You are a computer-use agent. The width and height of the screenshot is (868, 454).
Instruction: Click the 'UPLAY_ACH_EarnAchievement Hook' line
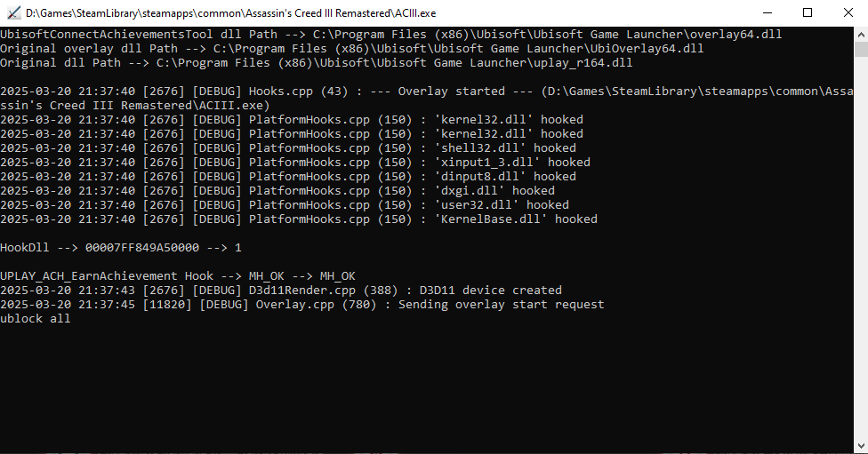pyautogui.click(x=178, y=276)
